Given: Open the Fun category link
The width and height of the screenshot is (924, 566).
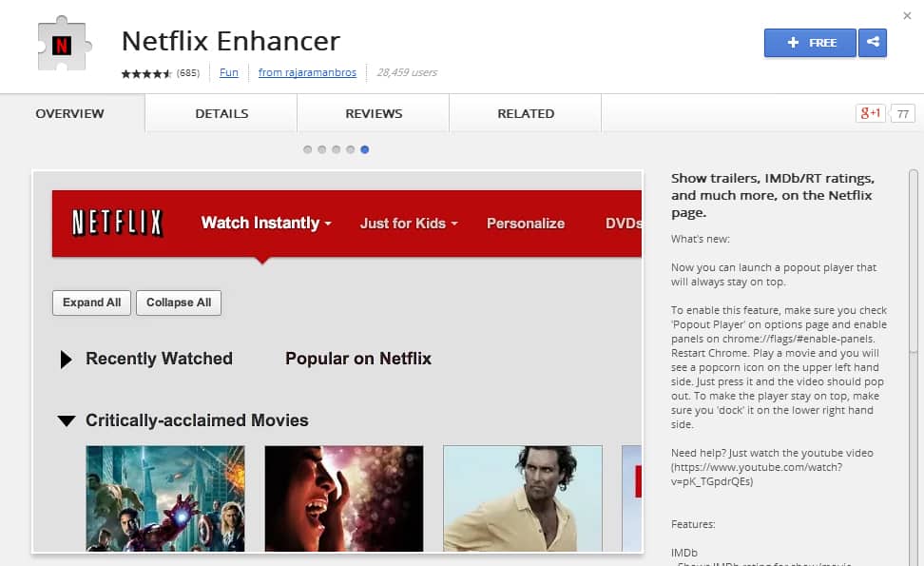Looking at the screenshot, I should (229, 72).
